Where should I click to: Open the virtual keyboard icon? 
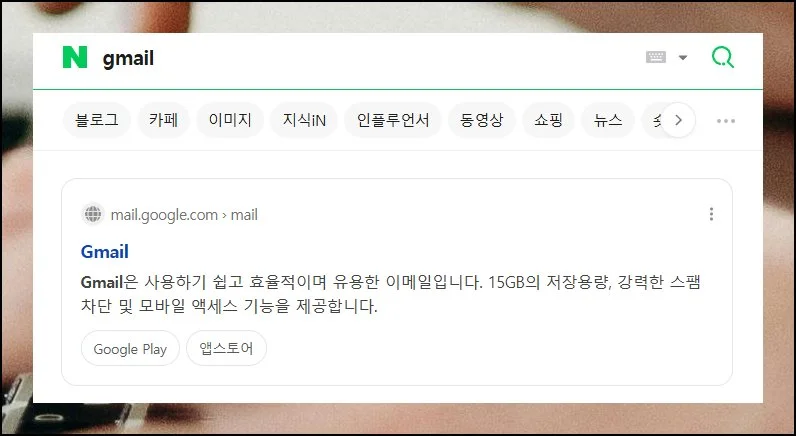(x=655, y=57)
